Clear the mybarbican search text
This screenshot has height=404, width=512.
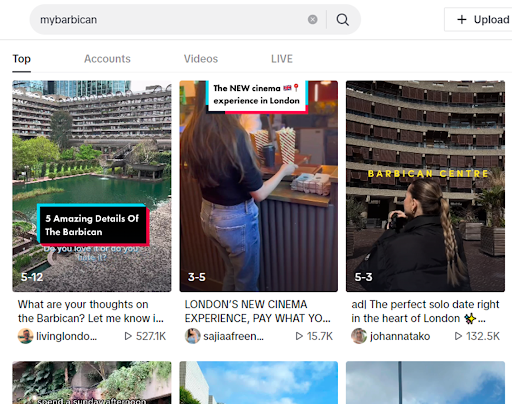click(312, 20)
